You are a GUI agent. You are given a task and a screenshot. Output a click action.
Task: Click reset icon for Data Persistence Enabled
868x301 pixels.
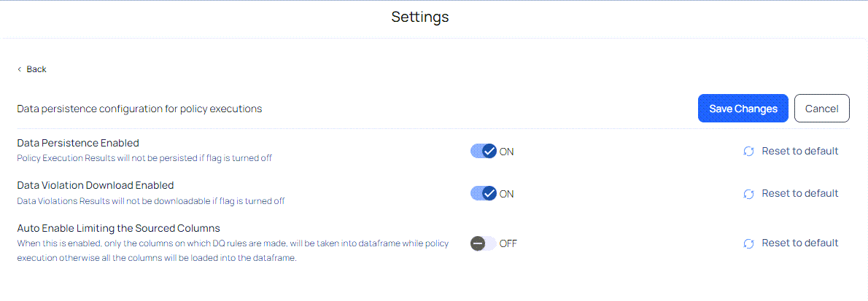748,151
